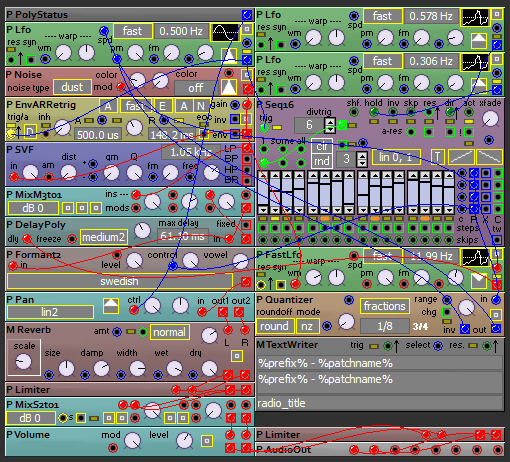
Task: Open the lin2 selector in the Pan module
Action: 50,312
